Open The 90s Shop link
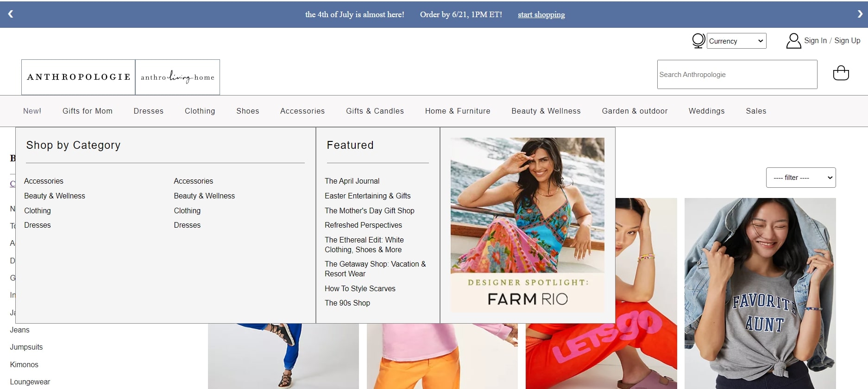This screenshot has height=389, width=868. pos(347,303)
